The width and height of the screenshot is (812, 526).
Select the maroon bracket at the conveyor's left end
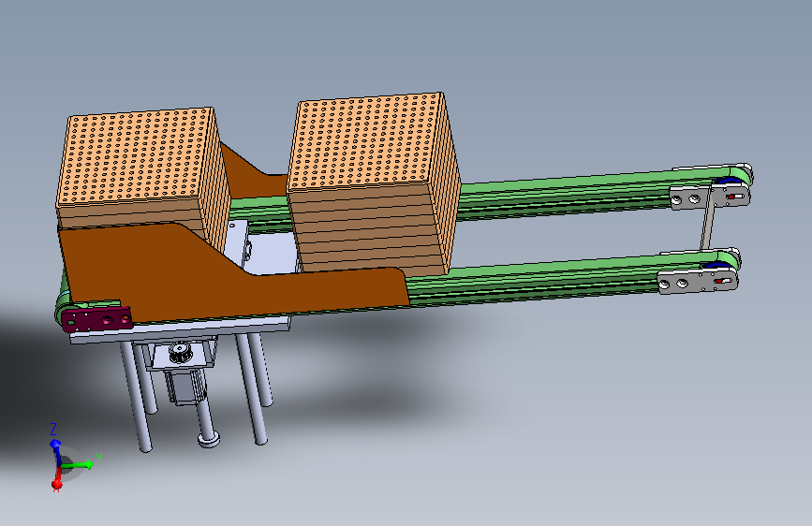point(96,318)
